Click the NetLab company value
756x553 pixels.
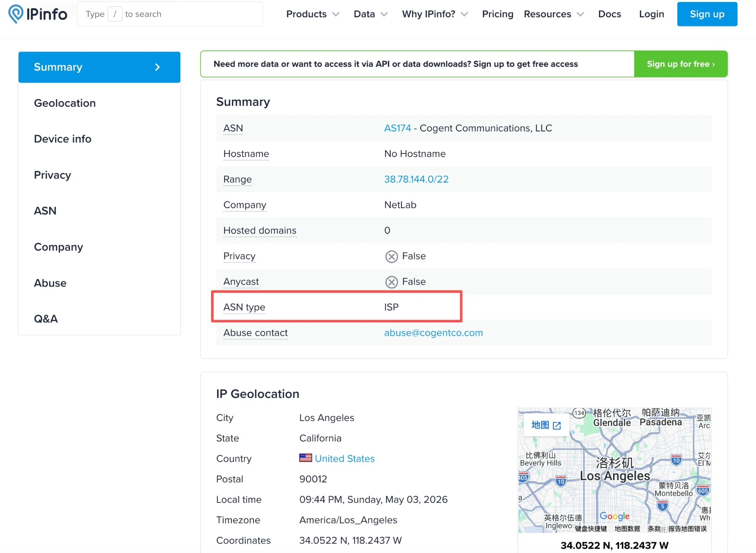(400, 205)
